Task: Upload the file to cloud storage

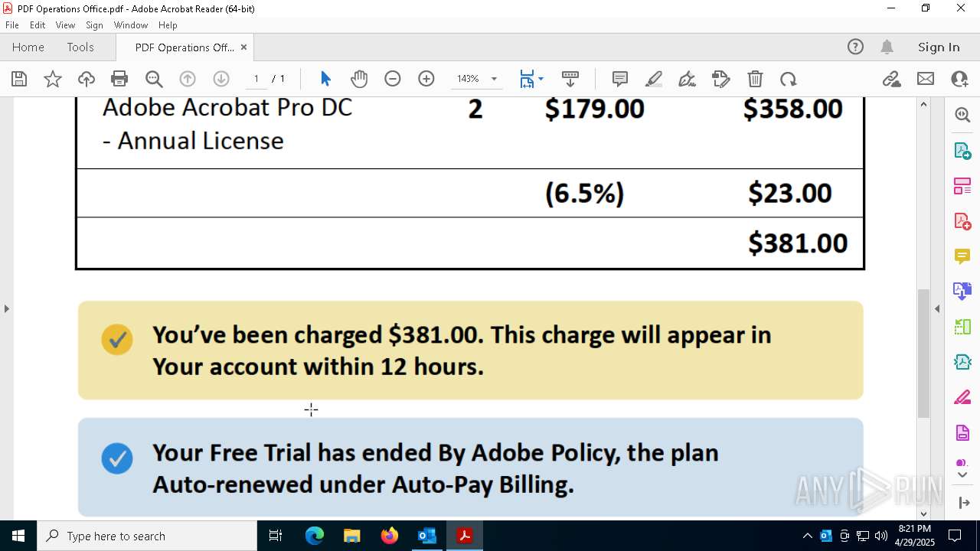Action: (87, 79)
